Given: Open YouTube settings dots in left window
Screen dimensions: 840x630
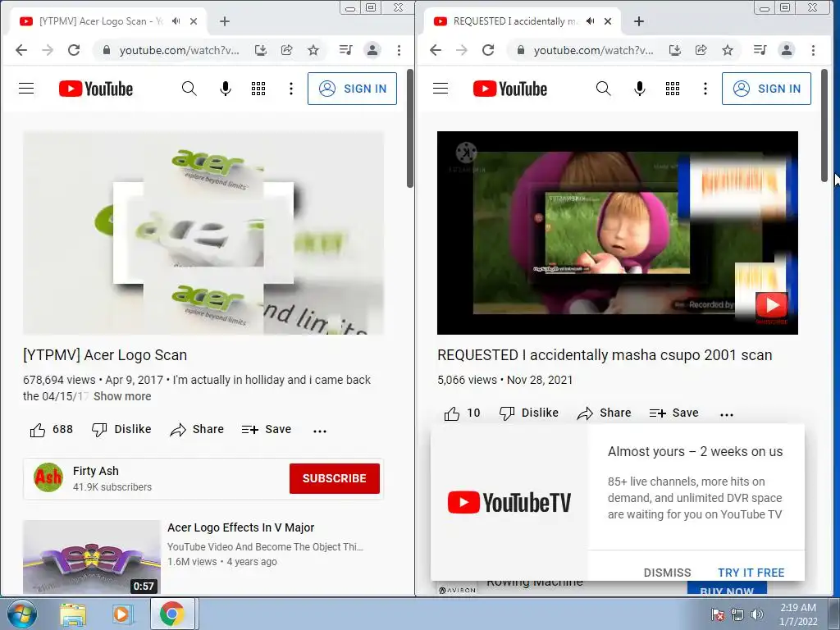Looking at the screenshot, I should pyautogui.click(x=291, y=89).
